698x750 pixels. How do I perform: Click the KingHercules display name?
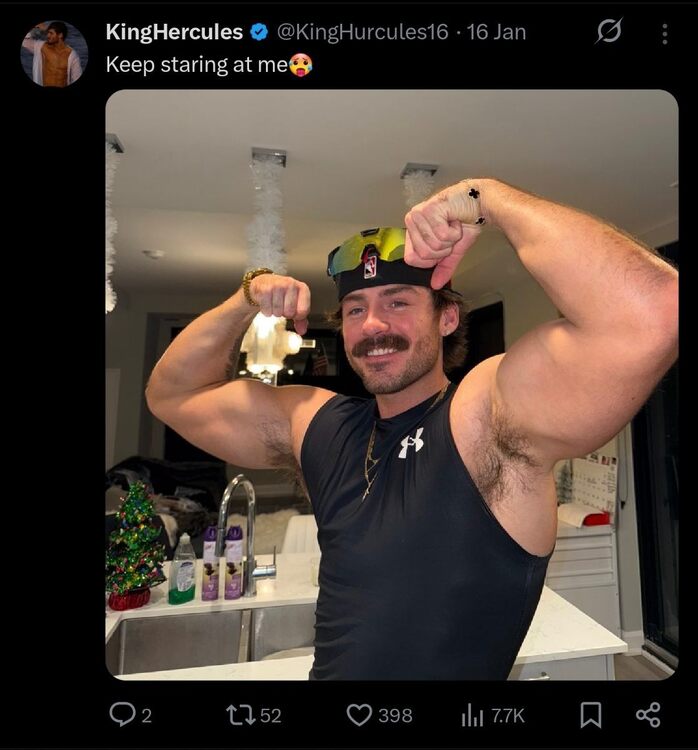pyautogui.click(x=174, y=32)
